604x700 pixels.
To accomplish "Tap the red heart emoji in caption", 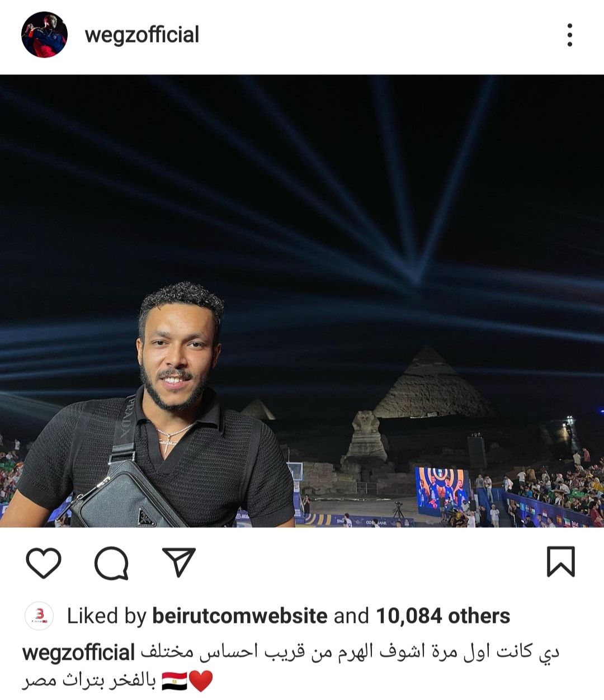I will point(201,680).
